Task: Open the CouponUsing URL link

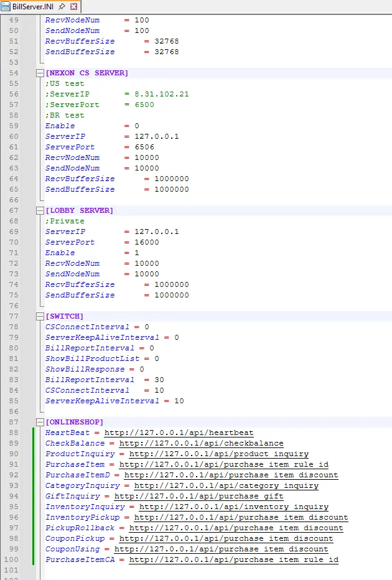Action: click(221, 549)
